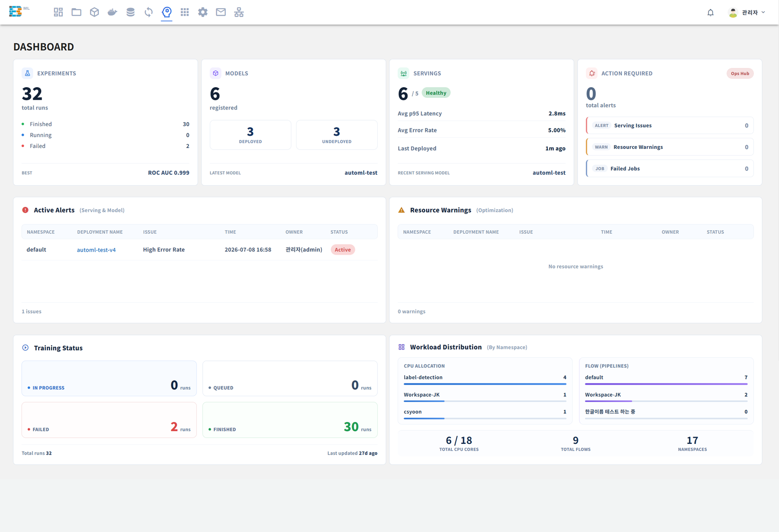Image resolution: width=779 pixels, height=532 pixels.
Task: Open the settings gear icon in navigation
Action: click(x=203, y=12)
